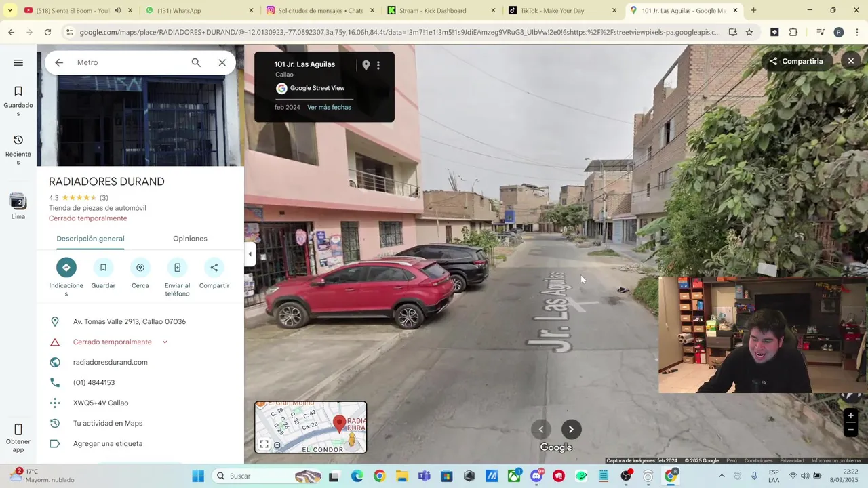Expand the minimap to fullscreen
The width and height of the screenshot is (868, 488).
264,445
